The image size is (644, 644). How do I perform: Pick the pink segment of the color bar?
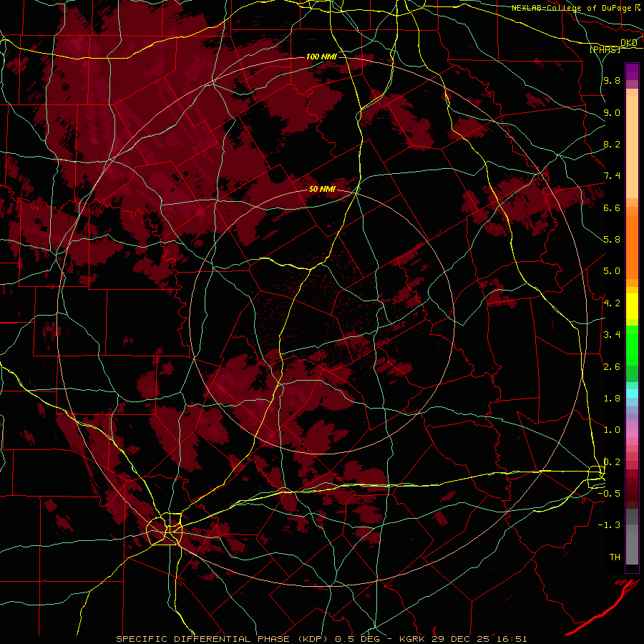coord(632,434)
